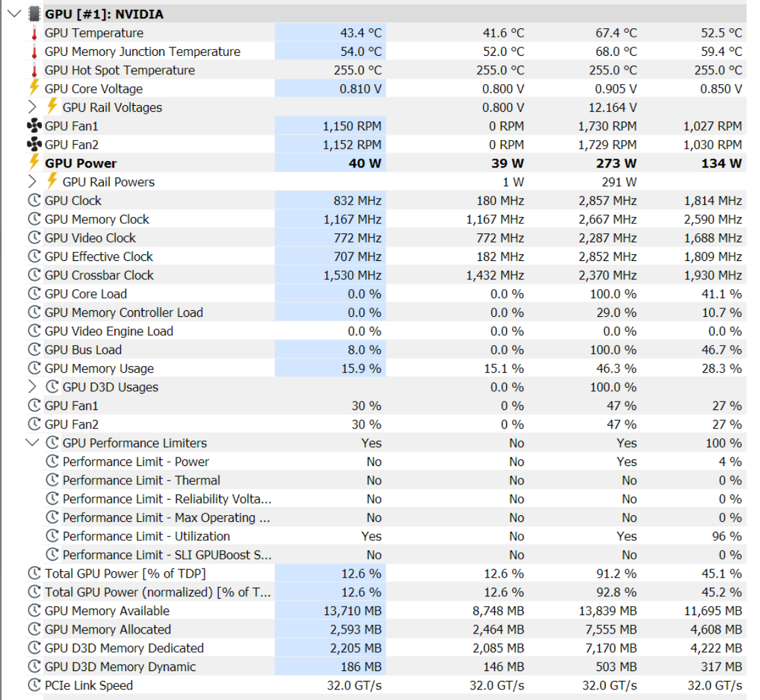This screenshot has width=760, height=700.
Task: Click the GPU Core Voltage lightning icon
Action: (34, 88)
